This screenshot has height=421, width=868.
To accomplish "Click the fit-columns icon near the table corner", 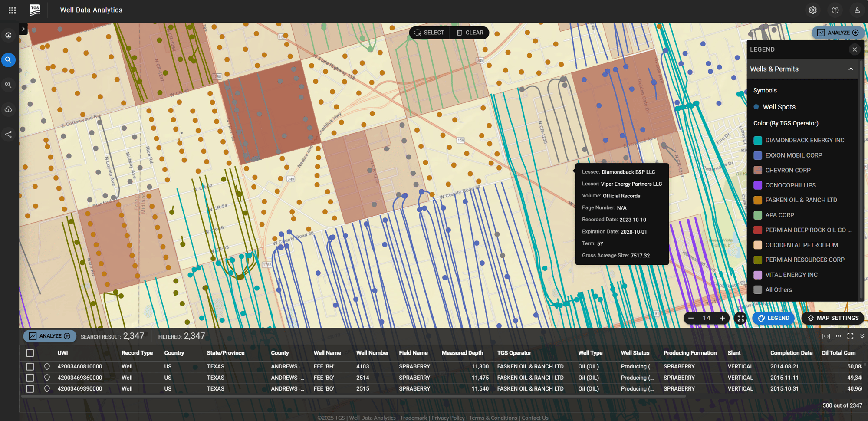I will (826, 336).
